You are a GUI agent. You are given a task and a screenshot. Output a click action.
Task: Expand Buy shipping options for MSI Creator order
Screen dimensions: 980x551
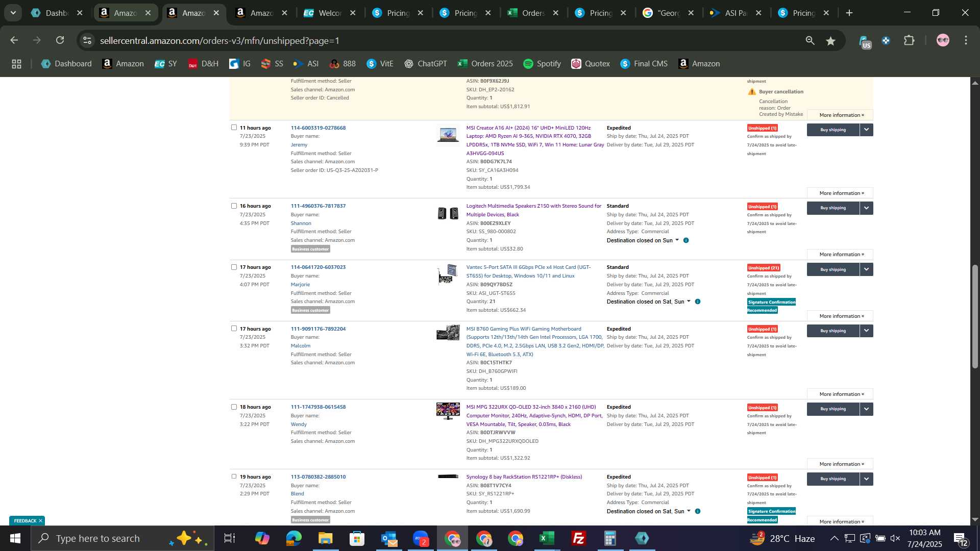866,130
